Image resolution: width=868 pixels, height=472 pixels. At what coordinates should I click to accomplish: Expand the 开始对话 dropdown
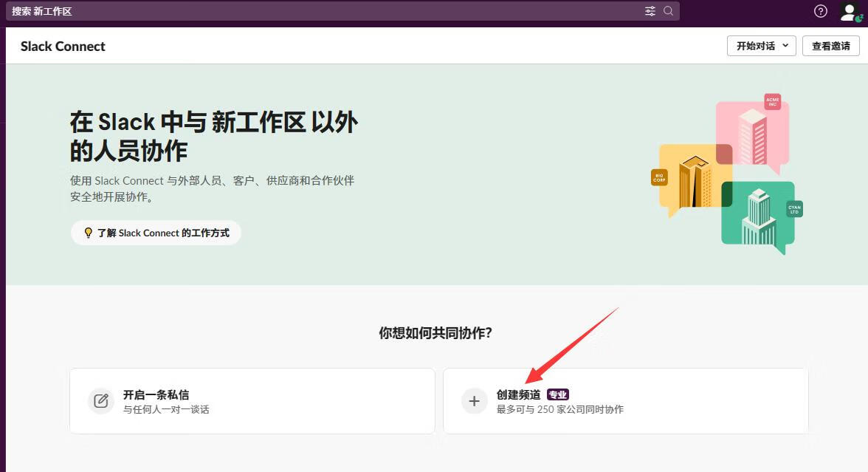coord(761,46)
